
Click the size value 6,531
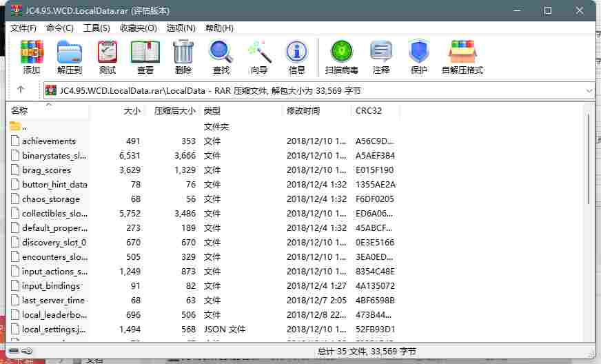[x=130, y=155]
